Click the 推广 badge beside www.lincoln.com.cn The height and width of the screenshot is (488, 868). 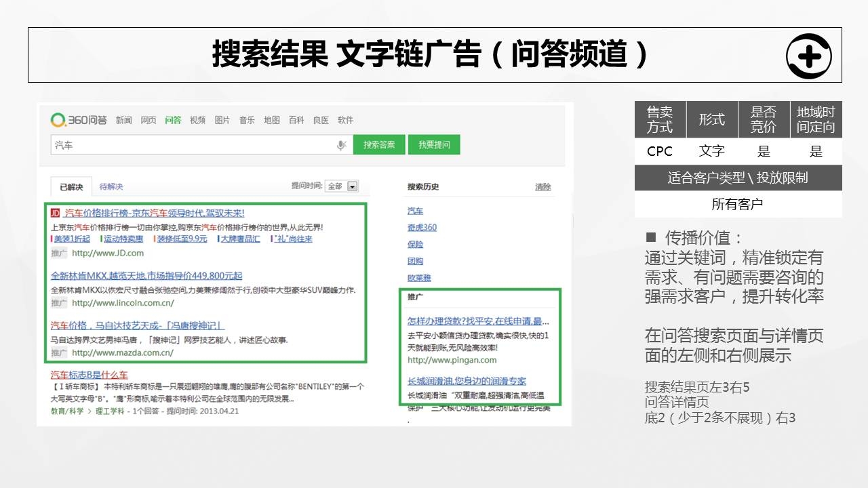pos(59,303)
